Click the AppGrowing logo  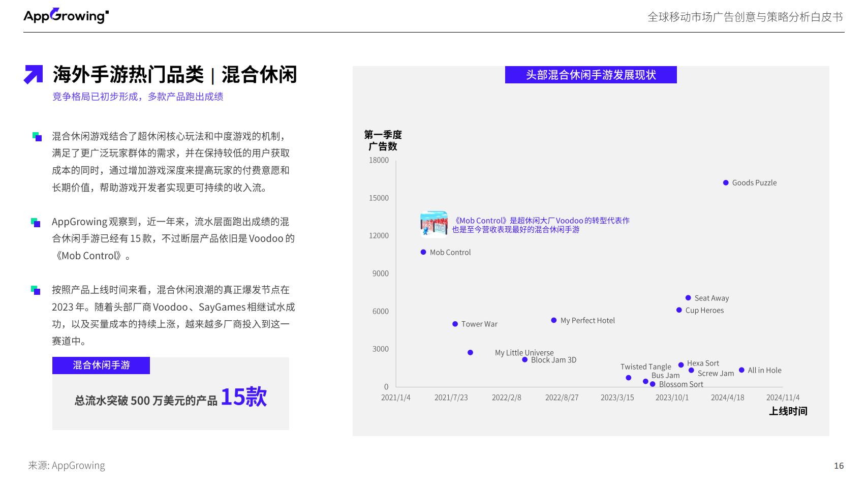coord(66,16)
